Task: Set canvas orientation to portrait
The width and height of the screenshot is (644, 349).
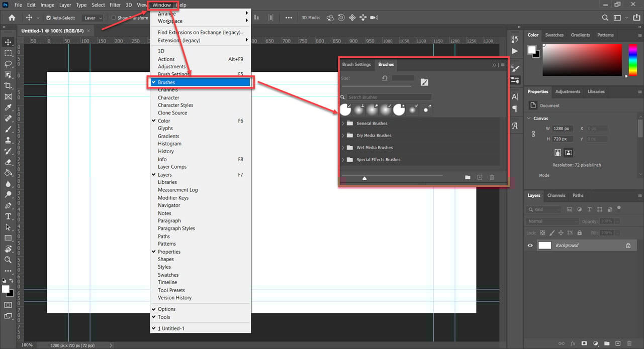Action: [x=558, y=152]
